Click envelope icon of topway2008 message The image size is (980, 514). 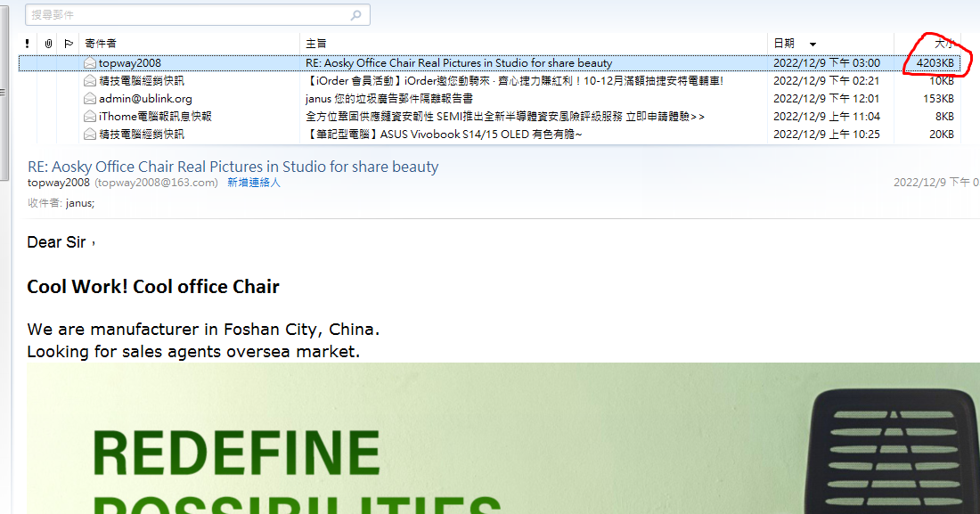[x=89, y=63]
